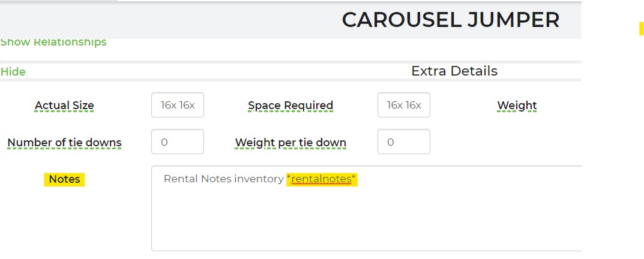Click the Space Required label
The height and width of the screenshot is (259, 644).
click(290, 106)
